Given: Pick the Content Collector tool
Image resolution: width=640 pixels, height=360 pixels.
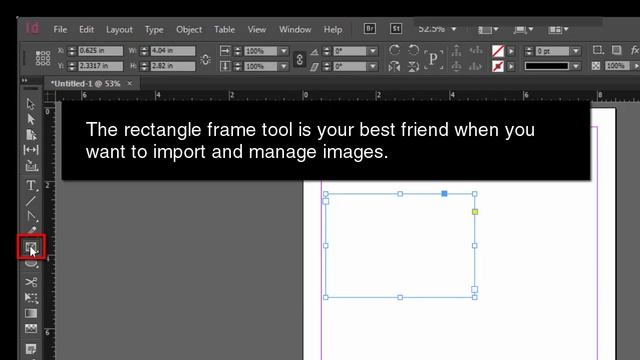Looking at the screenshot, I should pyautogui.click(x=31, y=166).
